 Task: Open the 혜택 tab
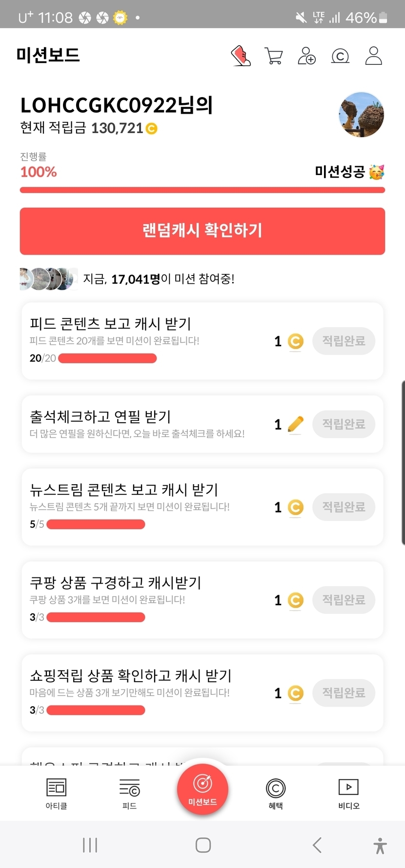[x=276, y=793]
